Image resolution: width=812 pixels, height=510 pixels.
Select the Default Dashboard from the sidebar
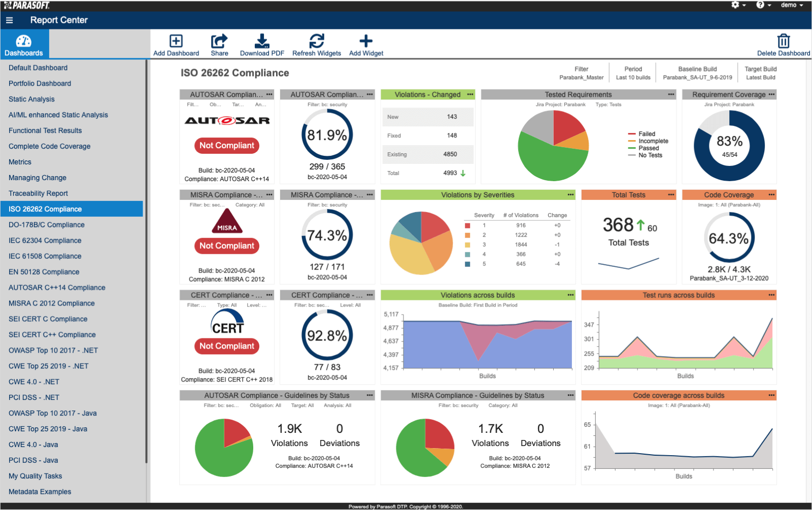coord(38,67)
